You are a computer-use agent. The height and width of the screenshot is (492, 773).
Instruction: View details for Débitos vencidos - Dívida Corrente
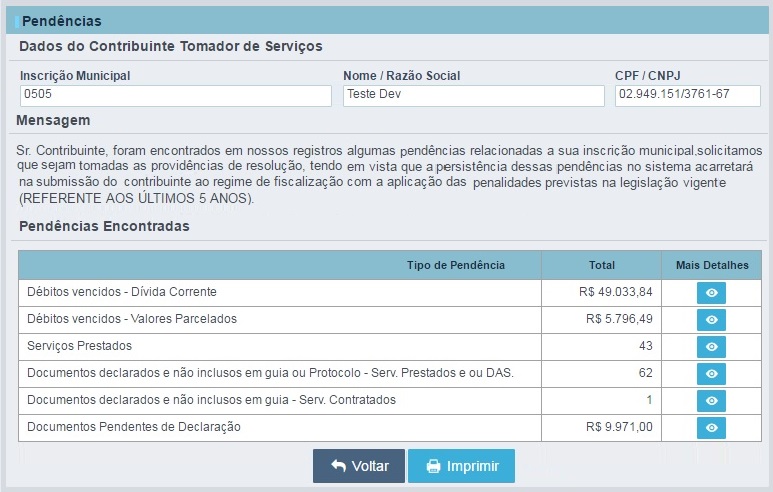(x=711, y=293)
